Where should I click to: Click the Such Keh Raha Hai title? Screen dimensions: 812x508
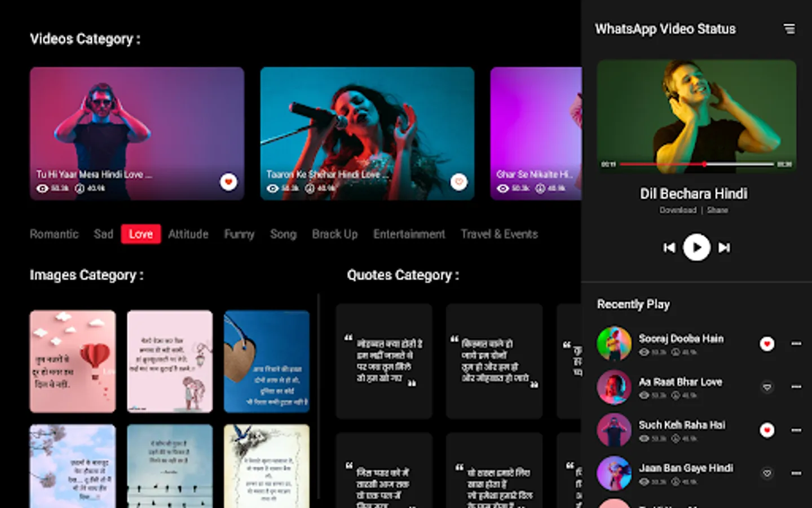(x=682, y=425)
